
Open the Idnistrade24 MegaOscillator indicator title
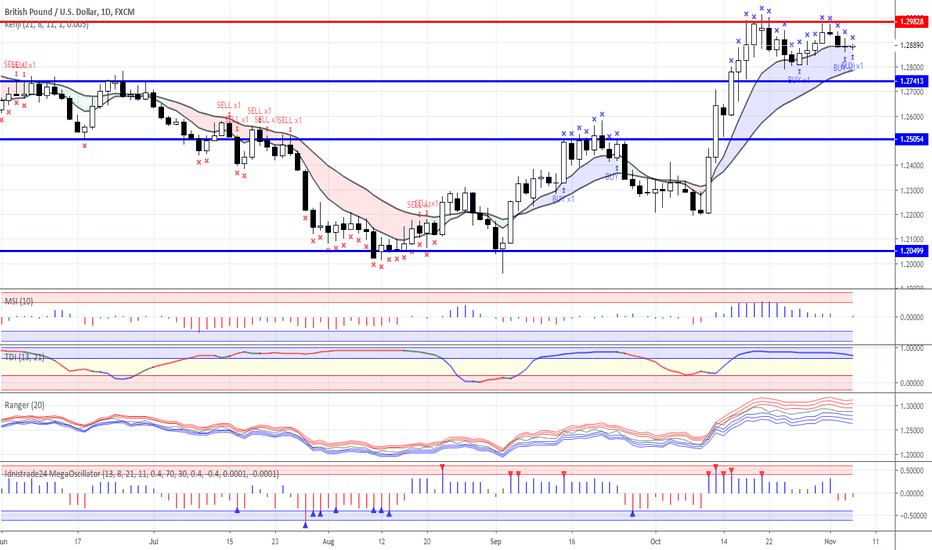coord(140,474)
